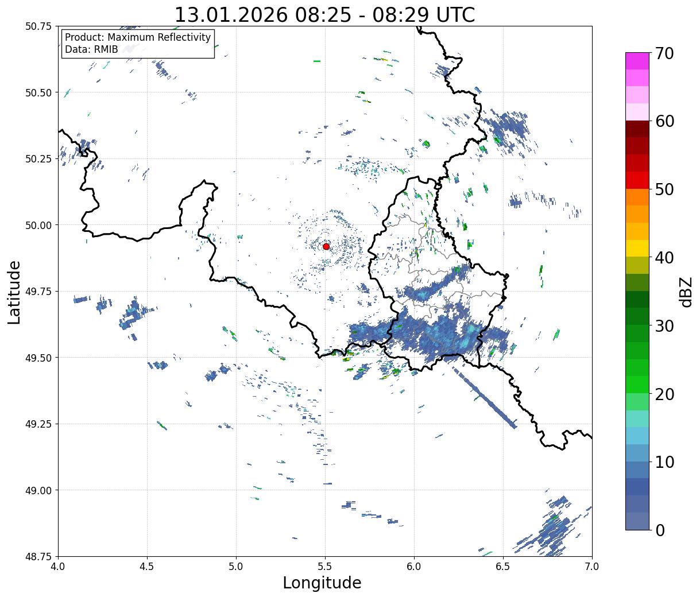The height and width of the screenshot is (597, 700).
Task: Click the y-axis tick label 49.50
Action: click(38, 358)
